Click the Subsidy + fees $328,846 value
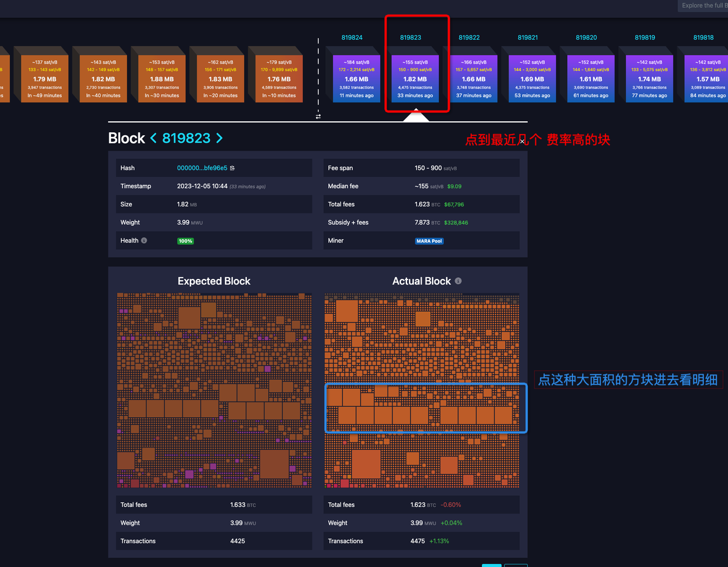This screenshot has width=728, height=567. click(x=456, y=223)
